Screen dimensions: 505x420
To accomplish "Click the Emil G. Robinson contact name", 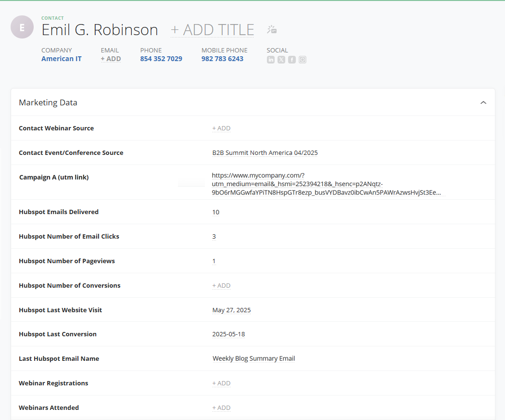I will pyautogui.click(x=100, y=30).
